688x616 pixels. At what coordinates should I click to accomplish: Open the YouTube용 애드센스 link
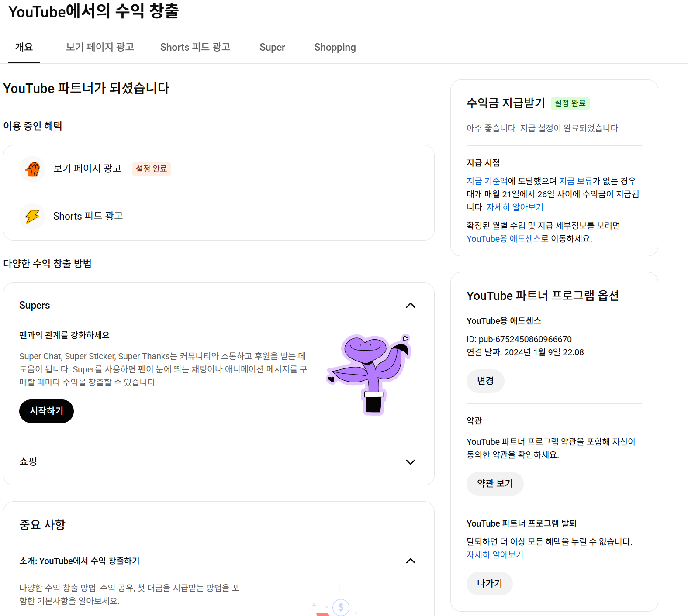(503, 239)
